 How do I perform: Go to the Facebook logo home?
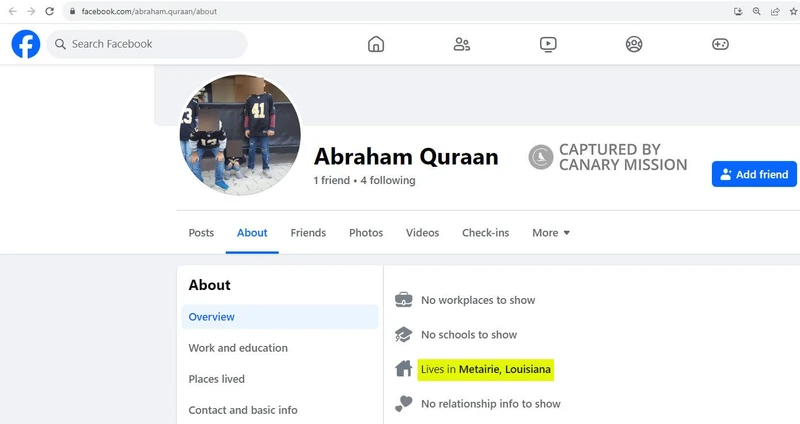(x=26, y=44)
